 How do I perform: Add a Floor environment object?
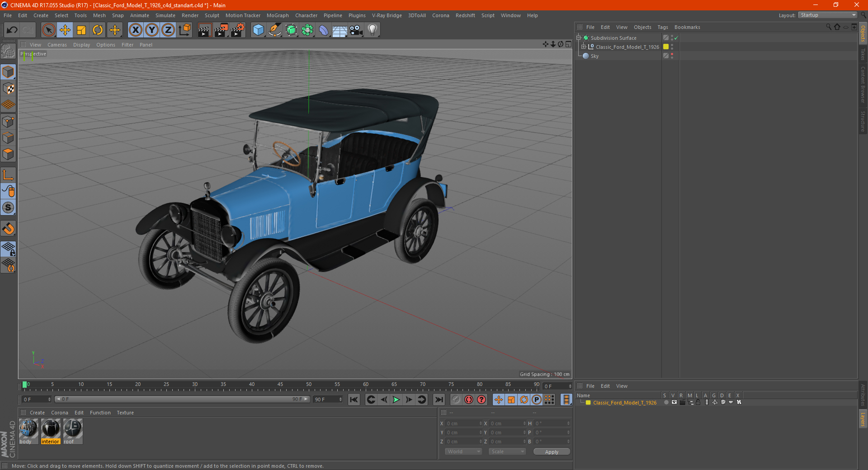pos(340,30)
